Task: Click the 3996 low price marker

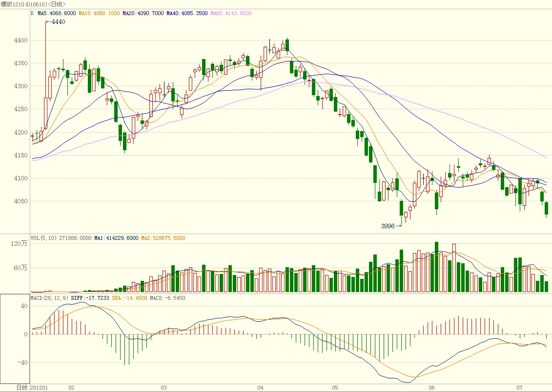Action: (388, 226)
